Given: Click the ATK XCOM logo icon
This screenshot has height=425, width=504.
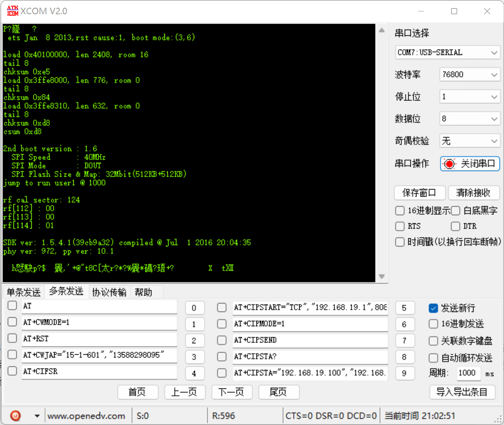Looking at the screenshot, I should click(12, 11).
